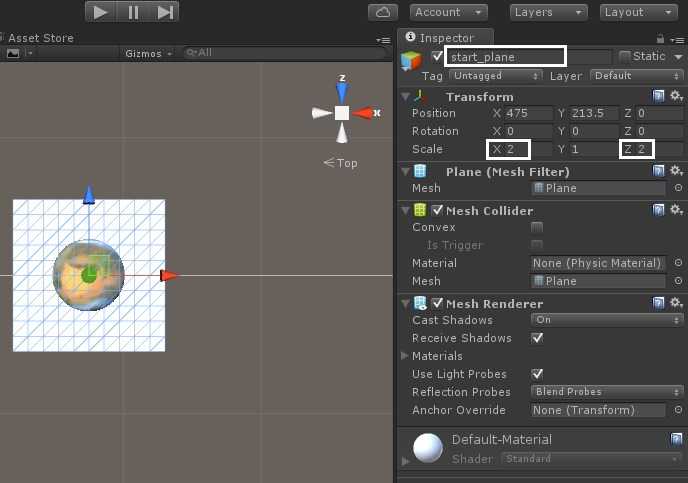This screenshot has width=688, height=483.
Task: Collapse the Mesh Renderer component
Action: (405, 304)
